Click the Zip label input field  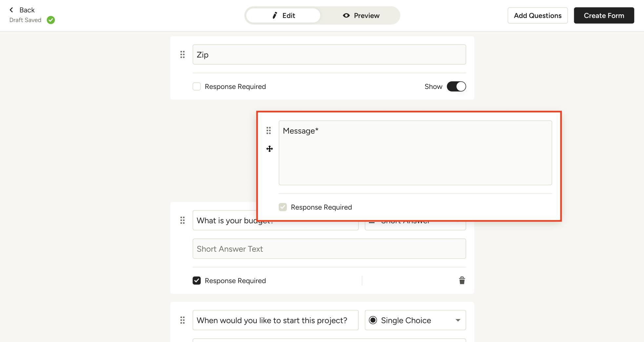(x=329, y=54)
